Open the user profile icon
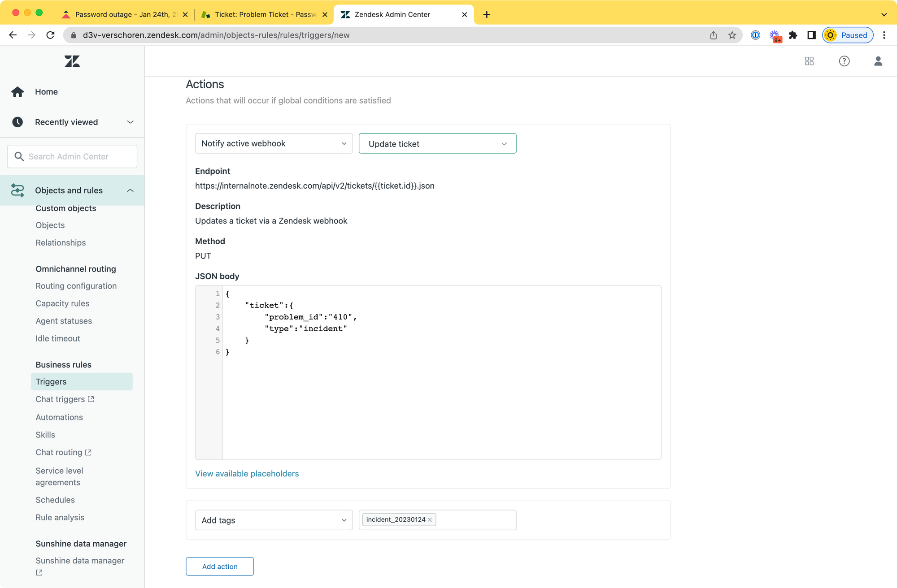Viewport: 897px width, 588px height. tap(878, 61)
